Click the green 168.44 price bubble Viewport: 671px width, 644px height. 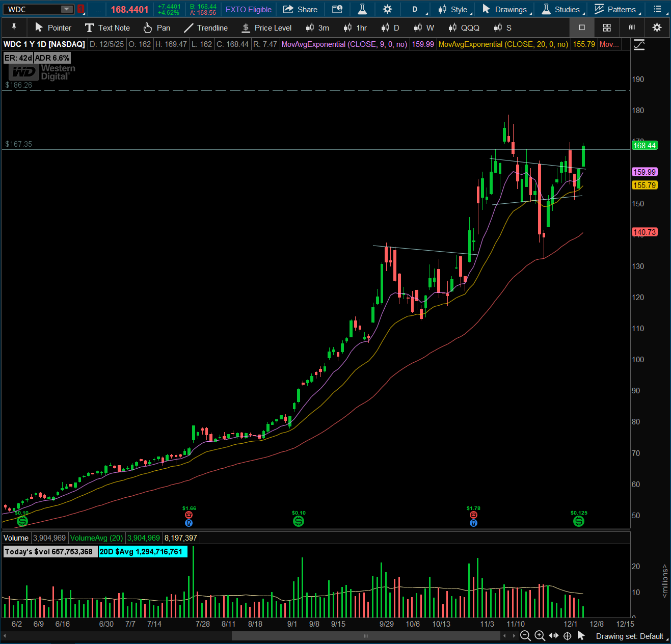[645, 146]
